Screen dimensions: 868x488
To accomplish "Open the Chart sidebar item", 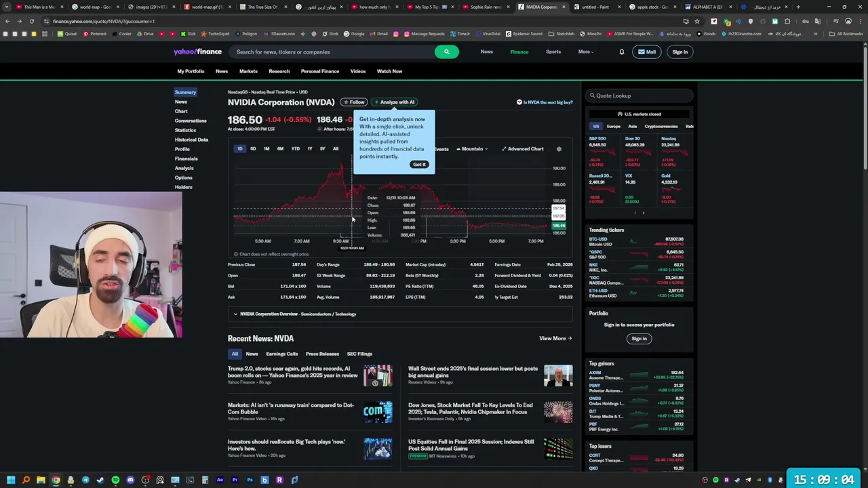I will [181, 111].
